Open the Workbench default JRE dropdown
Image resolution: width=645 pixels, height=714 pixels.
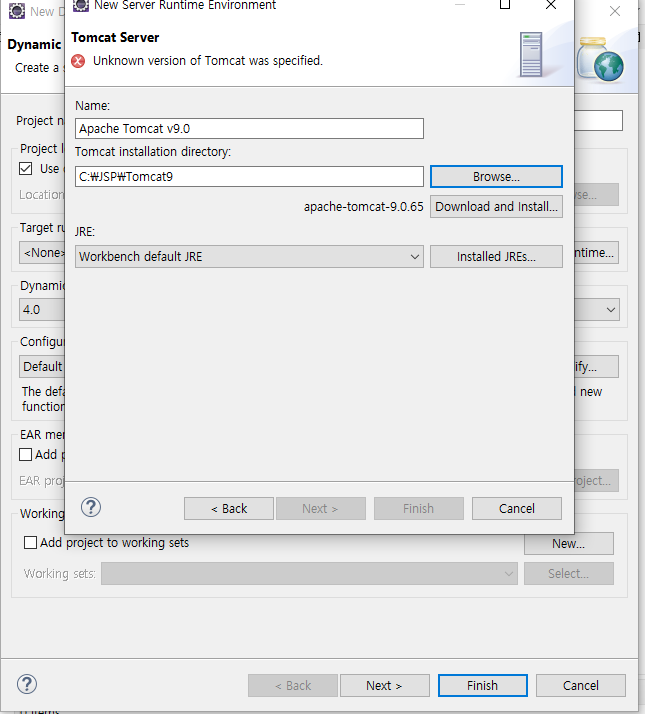pos(249,256)
